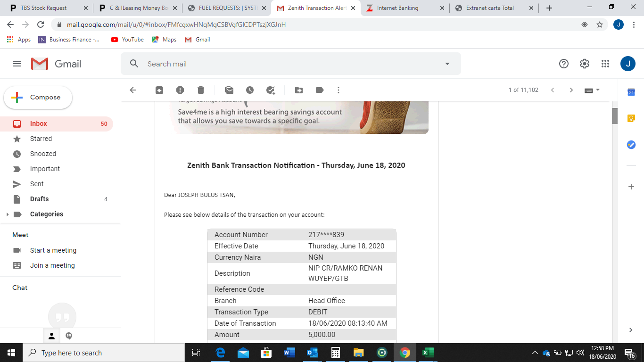Image resolution: width=644 pixels, height=362 pixels.
Task: Go to newer email arrow
Action: (x=553, y=90)
